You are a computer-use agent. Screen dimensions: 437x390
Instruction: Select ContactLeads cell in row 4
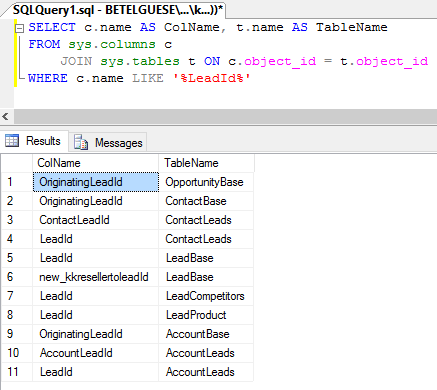click(206, 239)
